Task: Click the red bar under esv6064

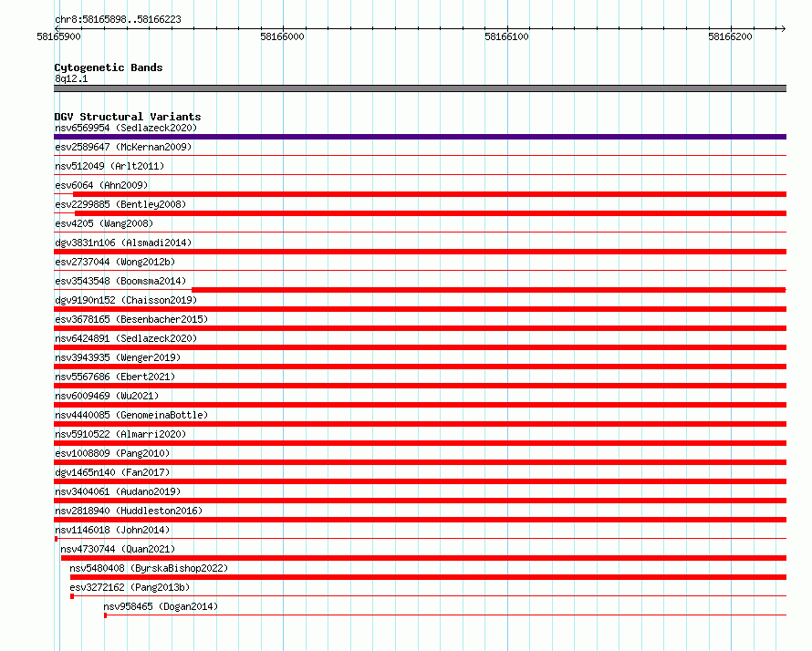Action: click(x=430, y=194)
